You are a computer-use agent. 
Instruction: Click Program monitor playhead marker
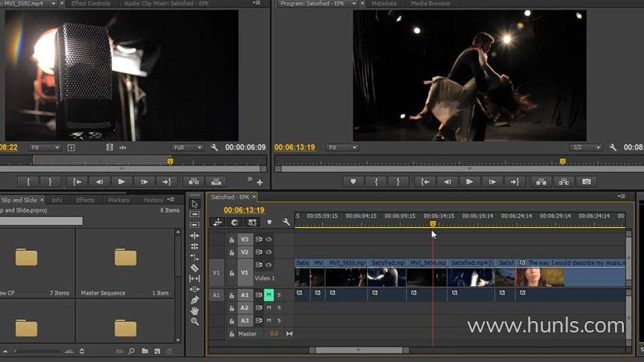[x=563, y=162]
